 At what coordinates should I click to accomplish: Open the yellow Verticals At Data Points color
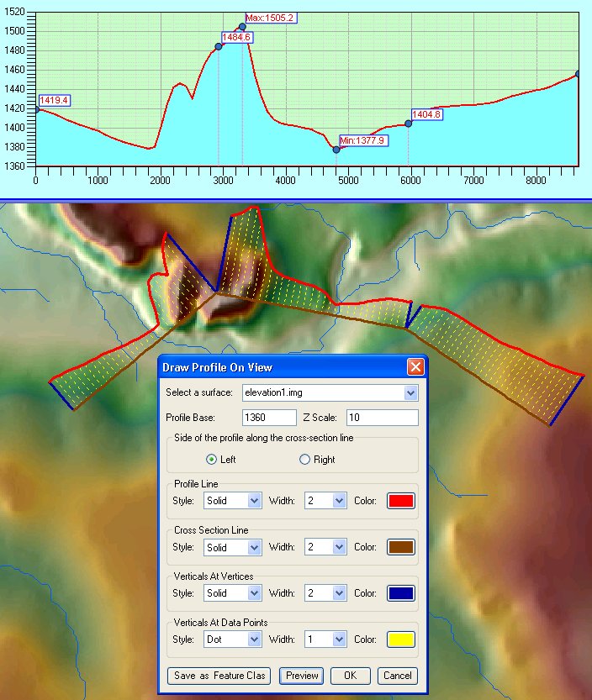tap(400, 639)
